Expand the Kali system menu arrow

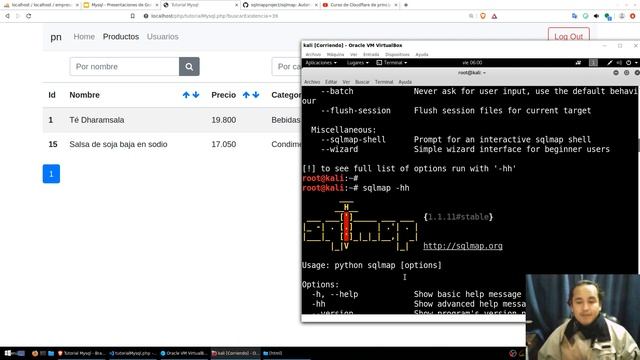click(x=636, y=63)
